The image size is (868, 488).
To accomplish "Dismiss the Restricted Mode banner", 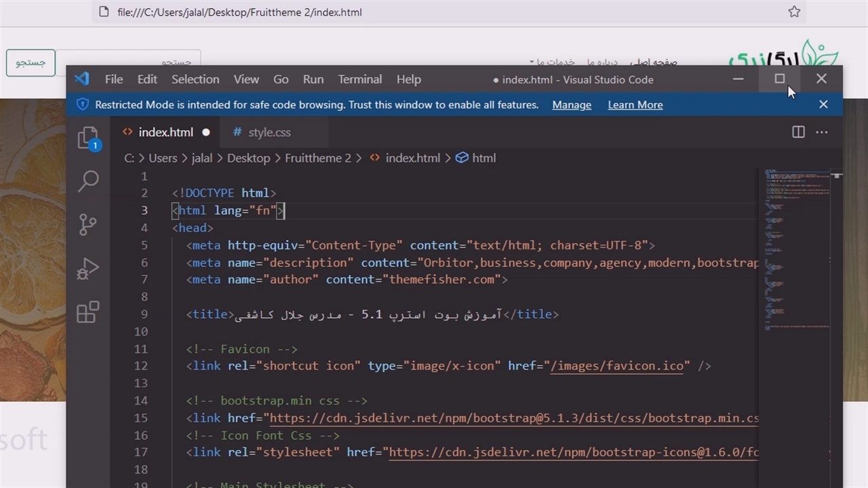I will click(823, 104).
